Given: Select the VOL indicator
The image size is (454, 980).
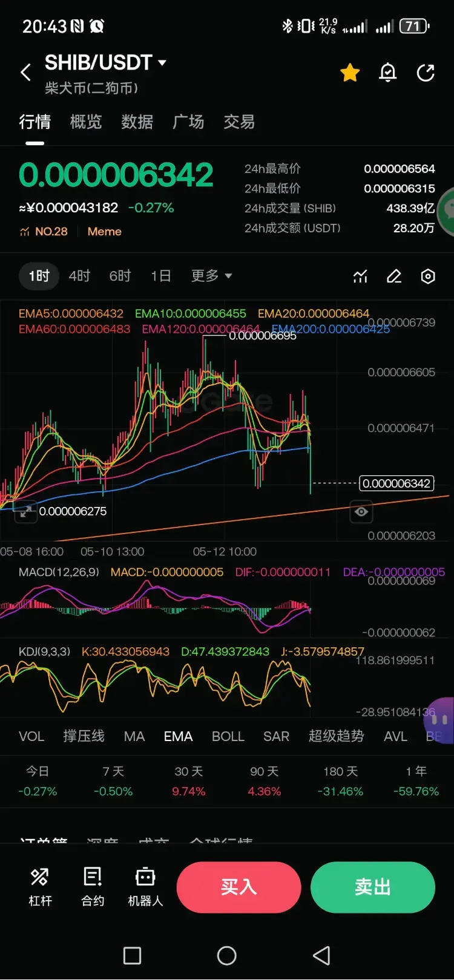Looking at the screenshot, I should coord(31,736).
